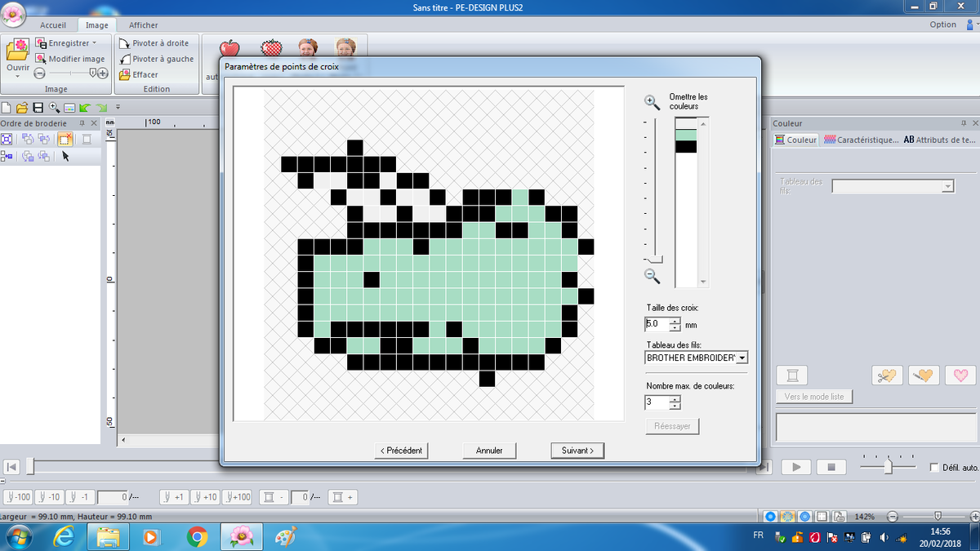This screenshot has width=980, height=551.
Task: Expand the Enregistrer dropdown menu
Action: click(94, 43)
